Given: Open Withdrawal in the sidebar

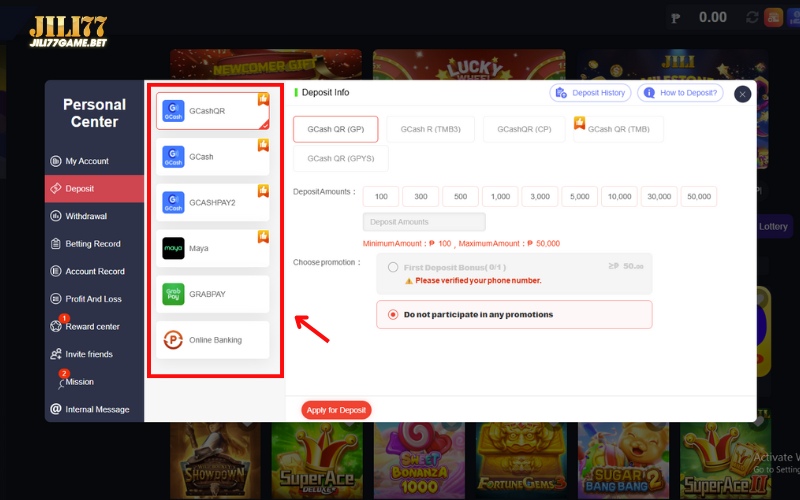Looking at the screenshot, I should 94,216.
